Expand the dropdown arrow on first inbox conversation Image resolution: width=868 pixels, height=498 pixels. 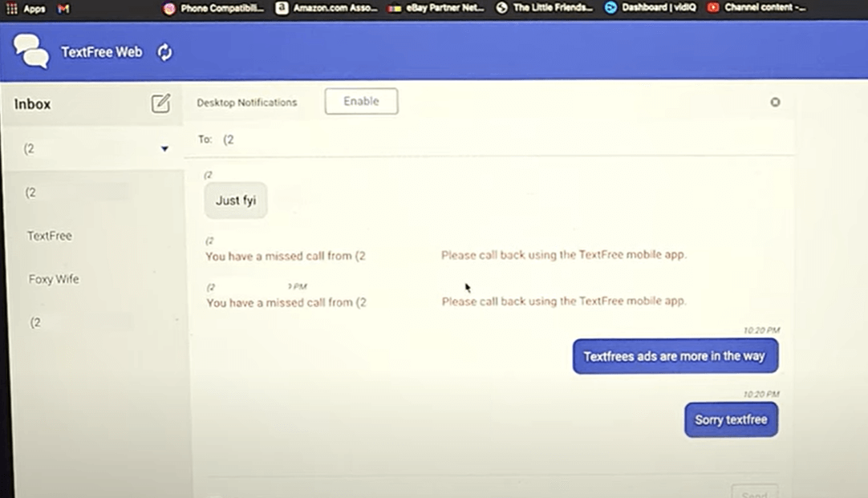(164, 148)
